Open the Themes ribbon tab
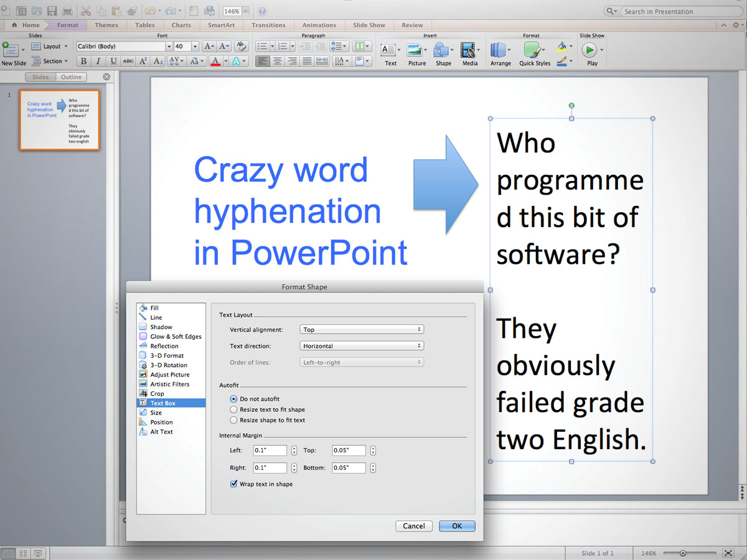 tap(106, 26)
